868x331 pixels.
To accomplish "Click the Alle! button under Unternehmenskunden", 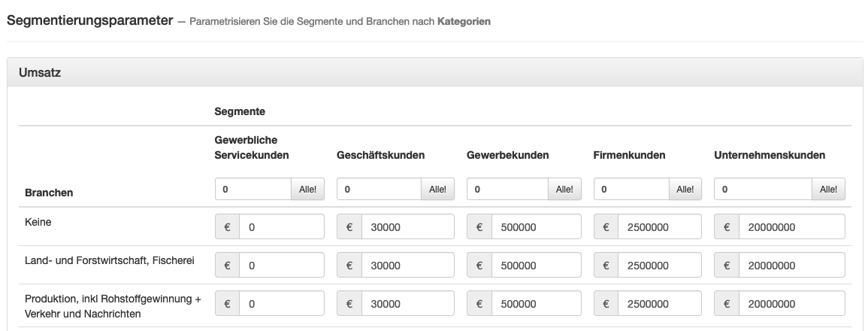I will tap(829, 189).
